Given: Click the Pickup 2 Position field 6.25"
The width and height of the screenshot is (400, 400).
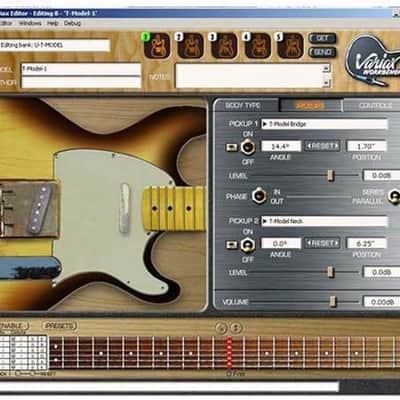Looking at the screenshot, I should (x=367, y=243).
